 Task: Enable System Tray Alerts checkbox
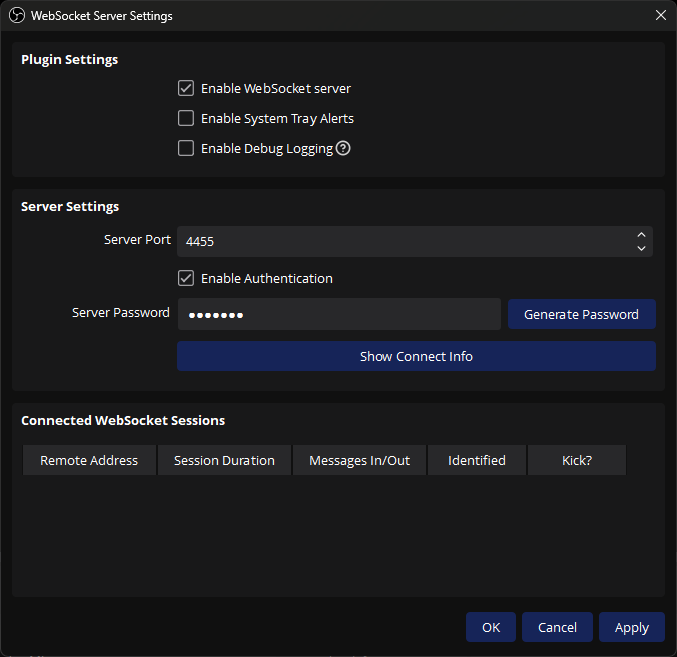pyautogui.click(x=186, y=118)
